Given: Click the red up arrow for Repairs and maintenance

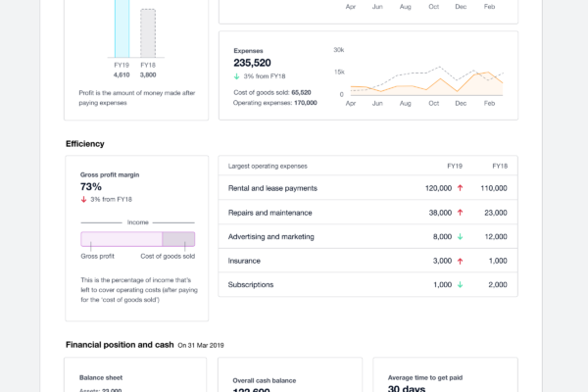Looking at the screenshot, I should [x=460, y=213].
